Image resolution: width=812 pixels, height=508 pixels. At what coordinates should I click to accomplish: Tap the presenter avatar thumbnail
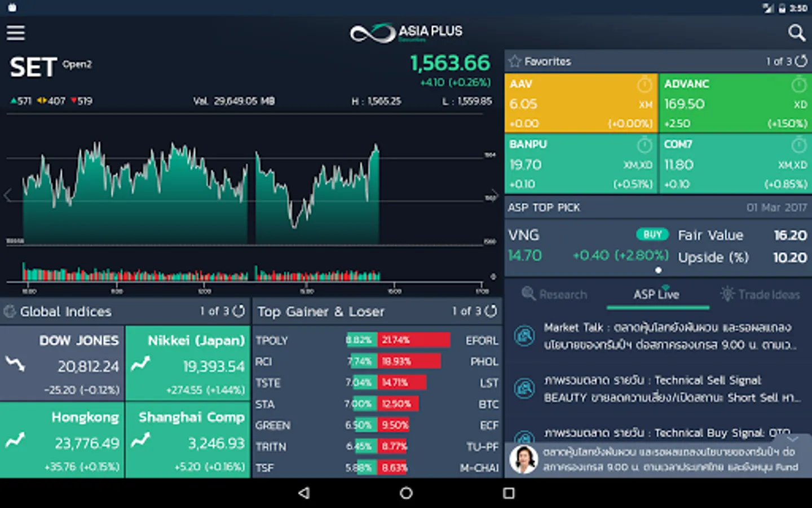click(x=524, y=459)
